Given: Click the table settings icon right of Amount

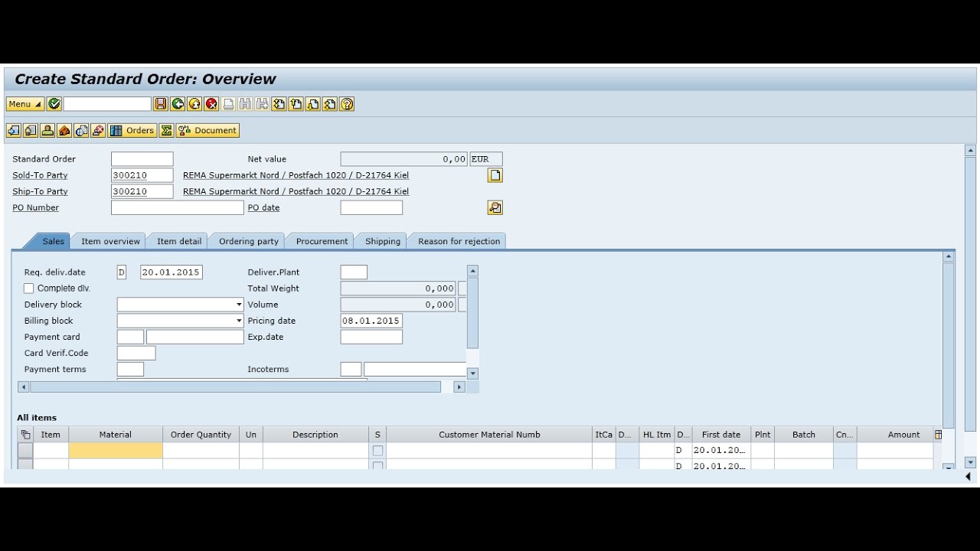Looking at the screenshot, I should click(938, 435).
